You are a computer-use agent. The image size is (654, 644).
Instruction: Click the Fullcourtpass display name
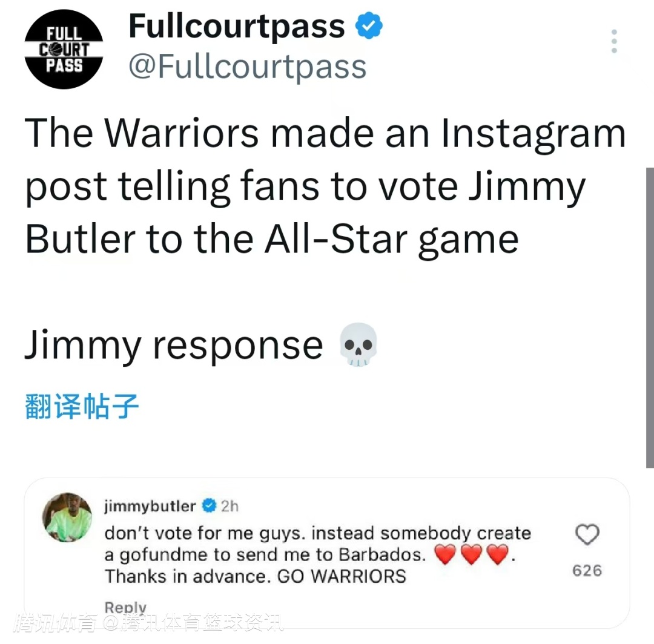tap(237, 27)
